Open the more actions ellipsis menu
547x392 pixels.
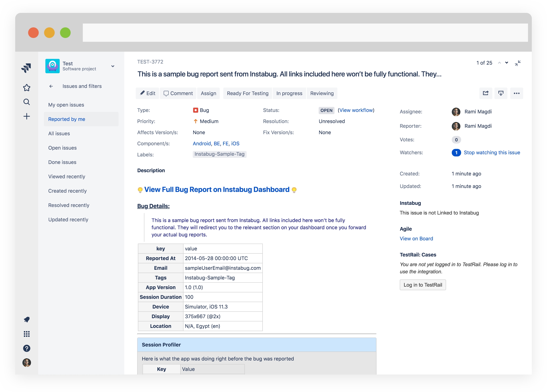tap(516, 93)
